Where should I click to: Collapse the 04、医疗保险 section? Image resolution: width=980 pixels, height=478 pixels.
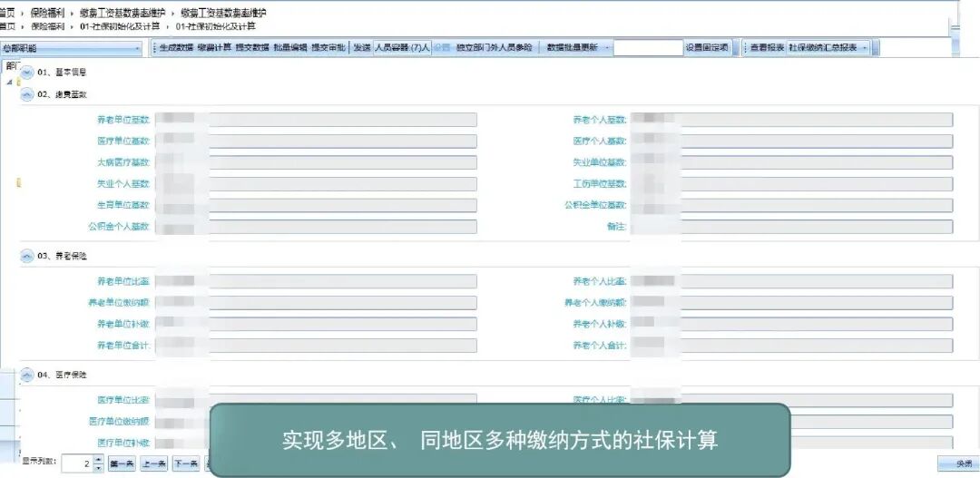tap(27, 375)
